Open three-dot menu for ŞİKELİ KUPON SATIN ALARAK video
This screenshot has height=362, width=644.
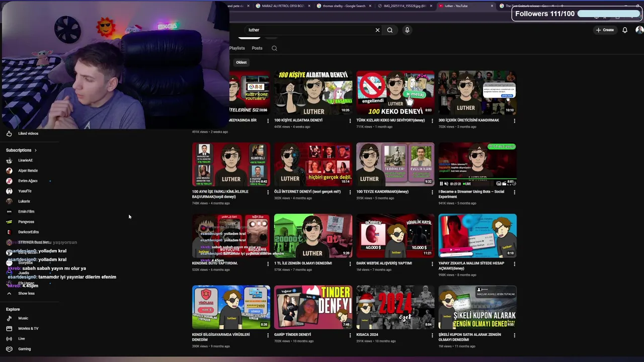coord(514,335)
